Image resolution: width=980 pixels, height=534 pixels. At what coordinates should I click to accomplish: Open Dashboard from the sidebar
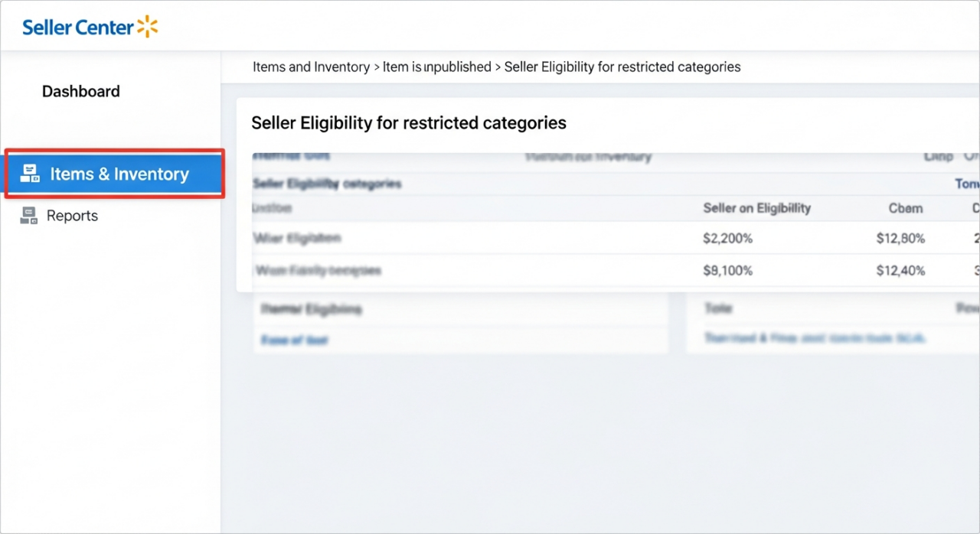click(x=80, y=92)
